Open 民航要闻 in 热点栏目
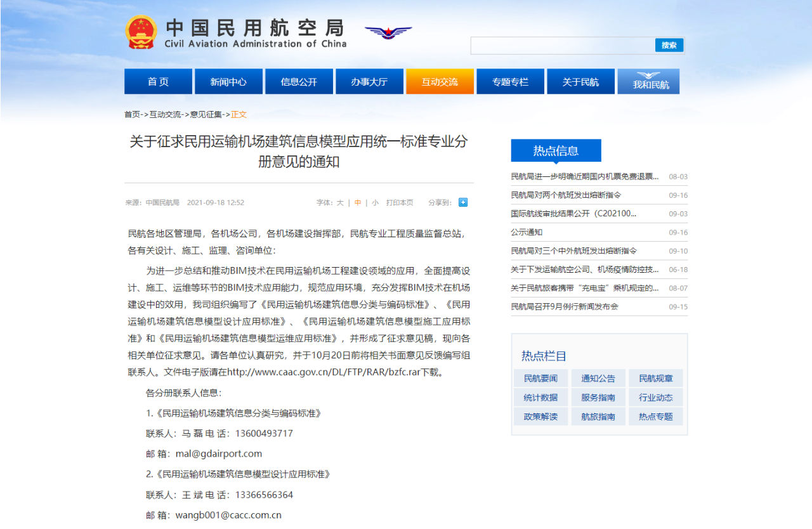The image size is (812, 529). click(x=541, y=379)
